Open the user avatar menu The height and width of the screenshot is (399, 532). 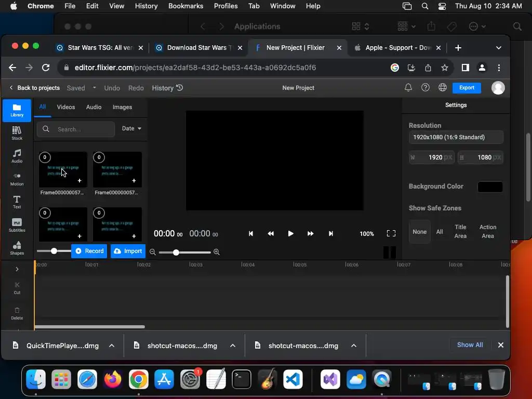pos(498,88)
